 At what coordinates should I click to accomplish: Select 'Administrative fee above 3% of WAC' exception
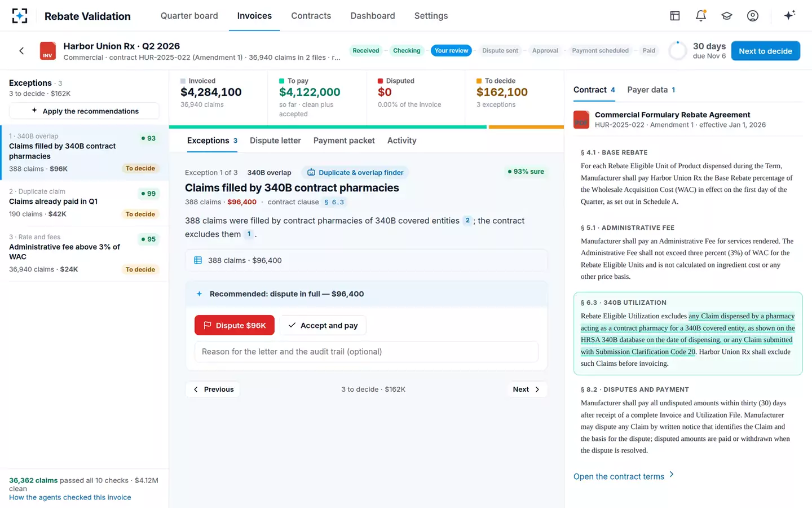point(84,254)
